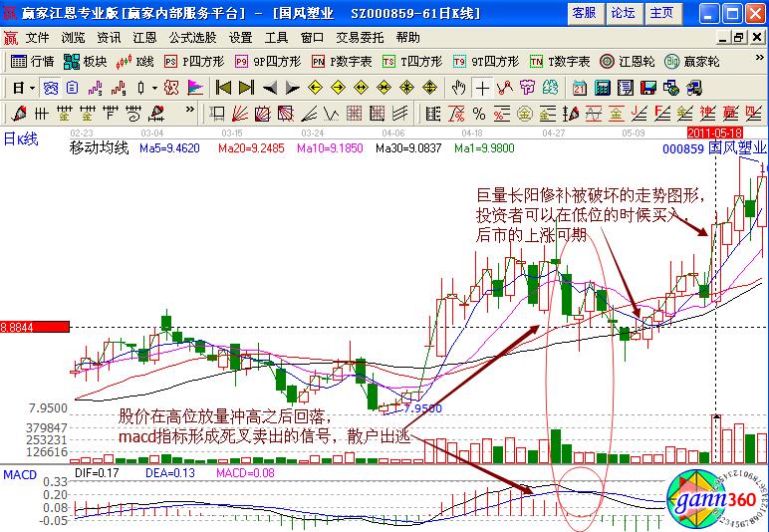Open the 江恩轮 Gann wheel tool
The height and width of the screenshot is (532, 769).
click(x=629, y=61)
